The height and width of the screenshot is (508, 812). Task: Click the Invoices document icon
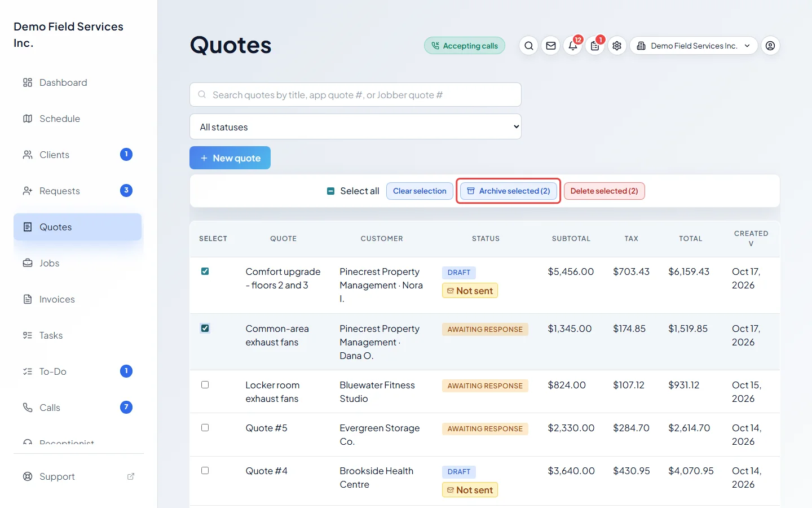pos(28,299)
